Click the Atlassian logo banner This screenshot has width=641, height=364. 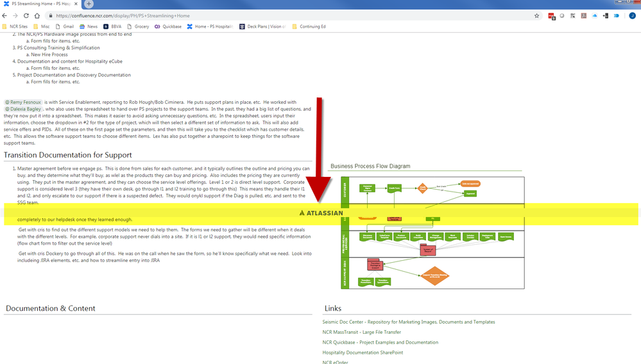[x=321, y=213]
